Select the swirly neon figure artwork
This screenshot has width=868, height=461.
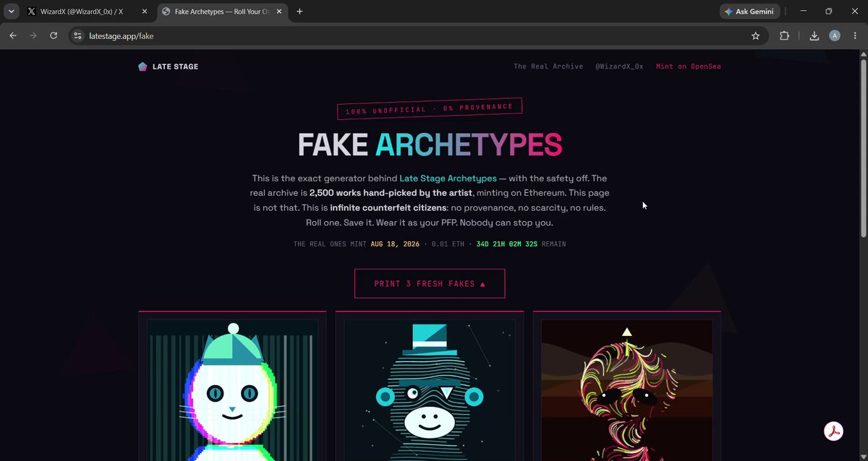click(x=627, y=390)
